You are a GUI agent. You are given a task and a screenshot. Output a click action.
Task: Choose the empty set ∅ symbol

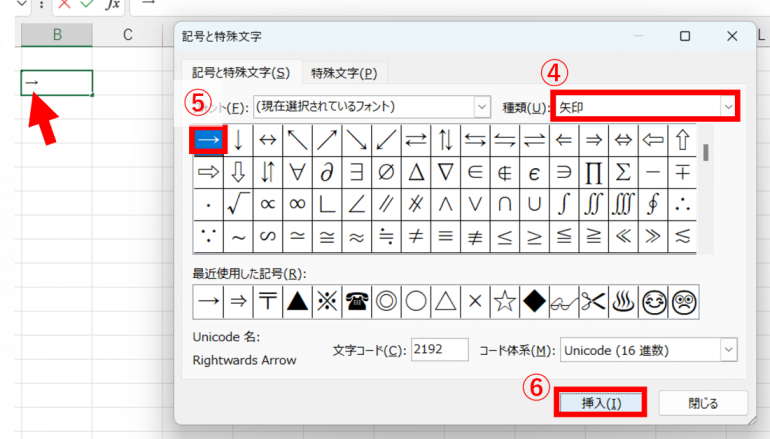pyautogui.click(x=386, y=172)
